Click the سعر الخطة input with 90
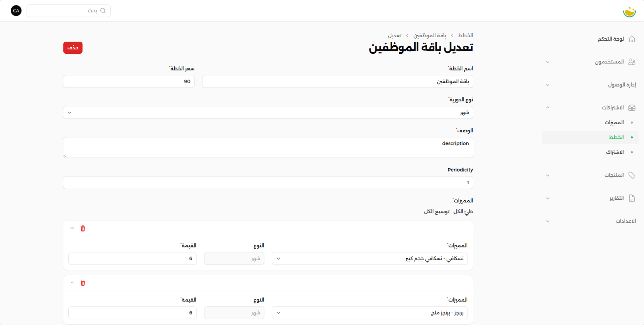Viewport: 644px width, 325px height. tap(129, 82)
